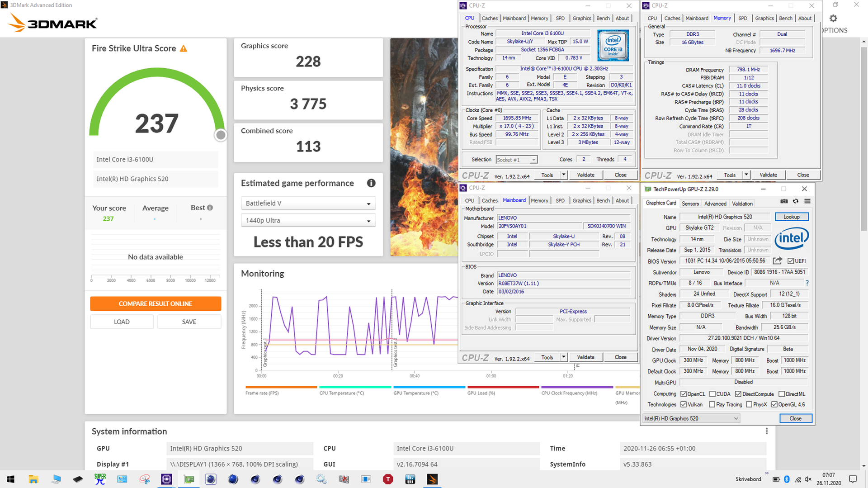Open the System information three-dot menu
868x488 pixels.
(767, 431)
